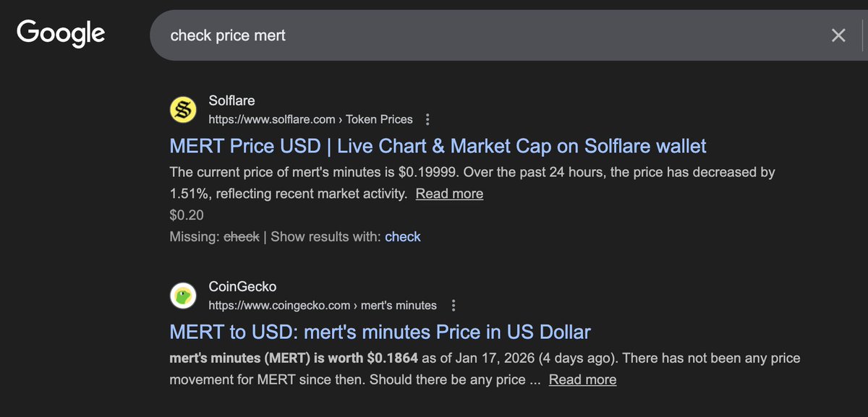Click the blue 'check' link under Show results with

click(403, 236)
